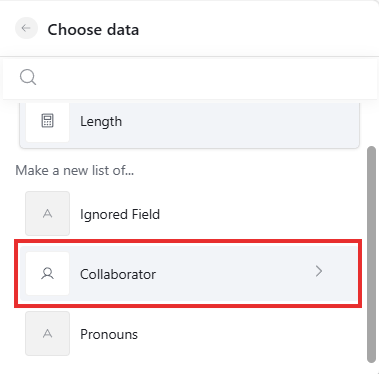Viewport: 379px width, 374px height.
Task: Click the Ignored Field text label
Action: [120, 214]
